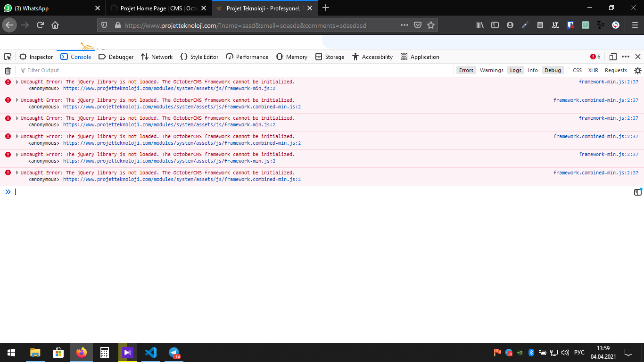Bookmark this page with star icon
644x362 pixels.
click(x=431, y=25)
